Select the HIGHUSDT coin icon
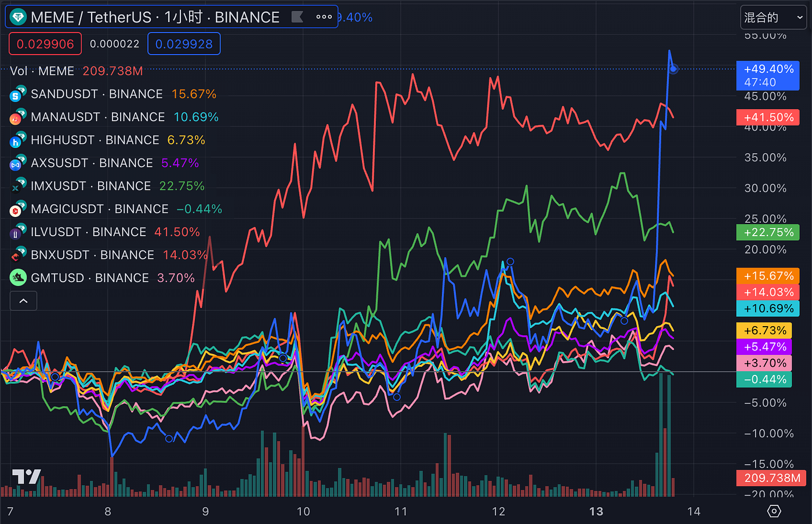This screenshot has width=812, height=524. (x=18, y=140)
